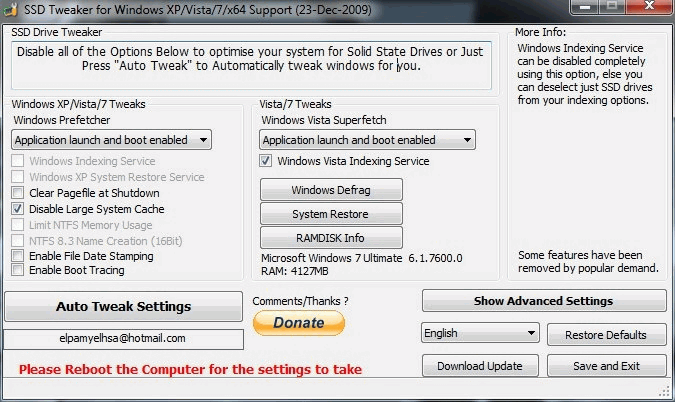Open the English language dropdown

point(480,333)
